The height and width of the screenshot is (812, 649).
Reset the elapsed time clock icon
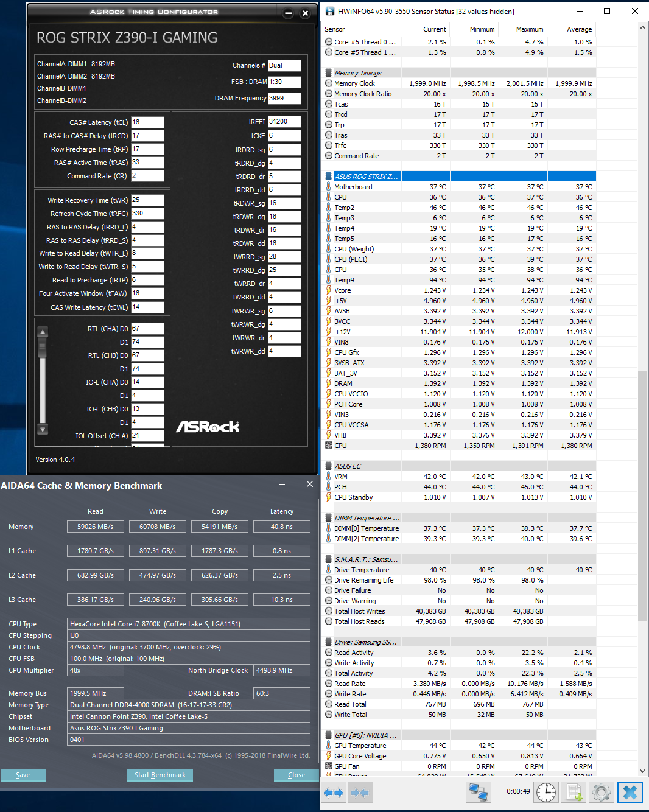[546, 792]
